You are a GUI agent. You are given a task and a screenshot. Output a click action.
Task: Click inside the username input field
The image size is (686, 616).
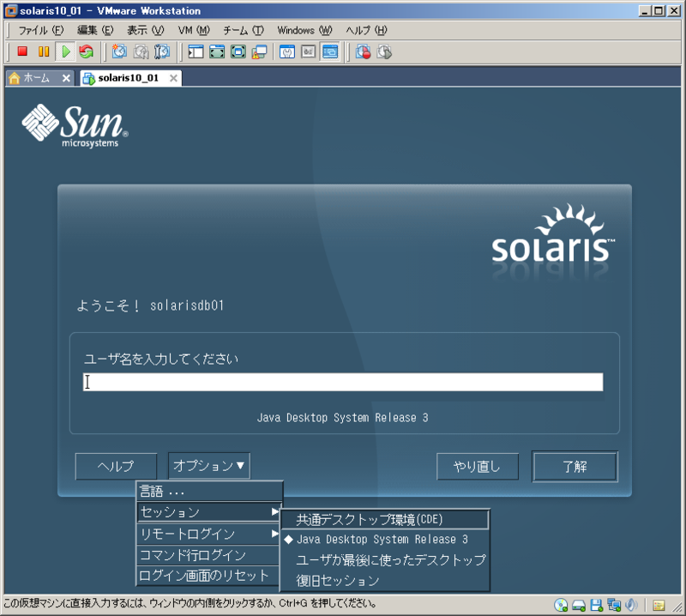click(343, 382)
